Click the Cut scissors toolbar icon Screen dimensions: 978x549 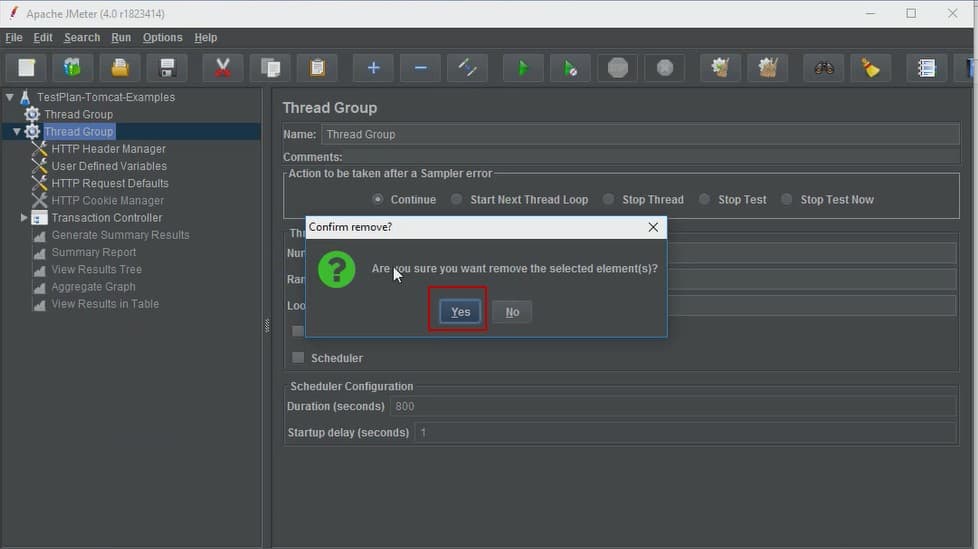pos(223,68)
